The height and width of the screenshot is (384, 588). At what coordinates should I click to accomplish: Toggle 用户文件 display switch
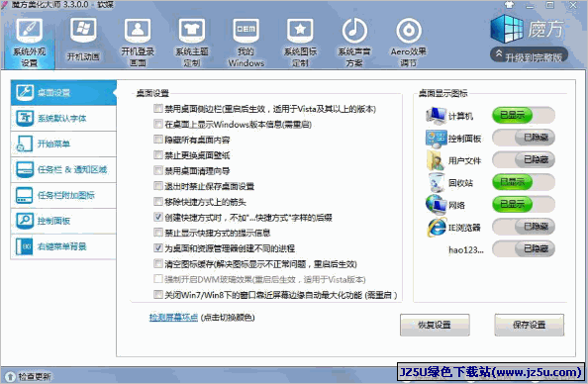point(524,160)
